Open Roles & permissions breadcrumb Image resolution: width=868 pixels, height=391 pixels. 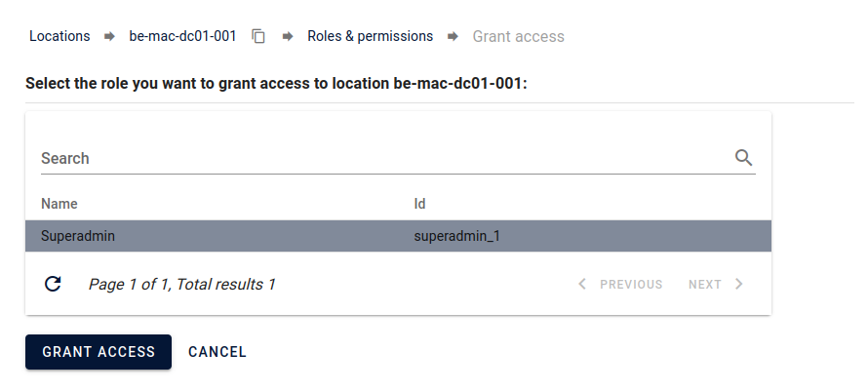(371, 36)
